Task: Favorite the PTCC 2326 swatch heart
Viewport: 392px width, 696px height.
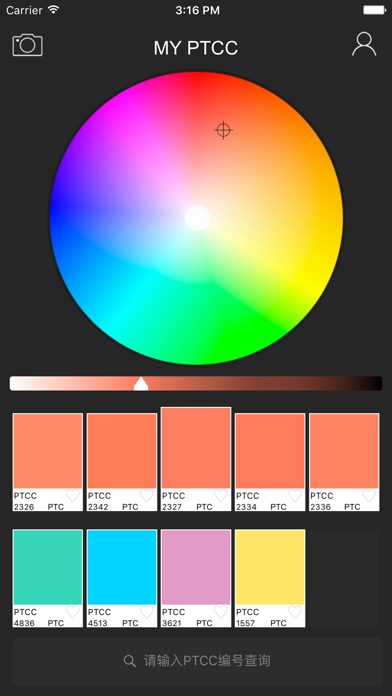Action: [73, 495]
